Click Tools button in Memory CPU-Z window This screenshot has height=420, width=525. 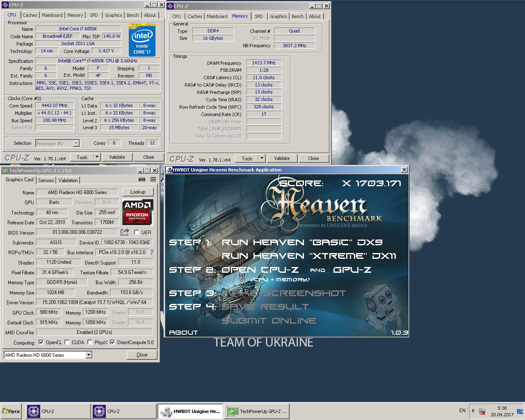pos(247,158)
